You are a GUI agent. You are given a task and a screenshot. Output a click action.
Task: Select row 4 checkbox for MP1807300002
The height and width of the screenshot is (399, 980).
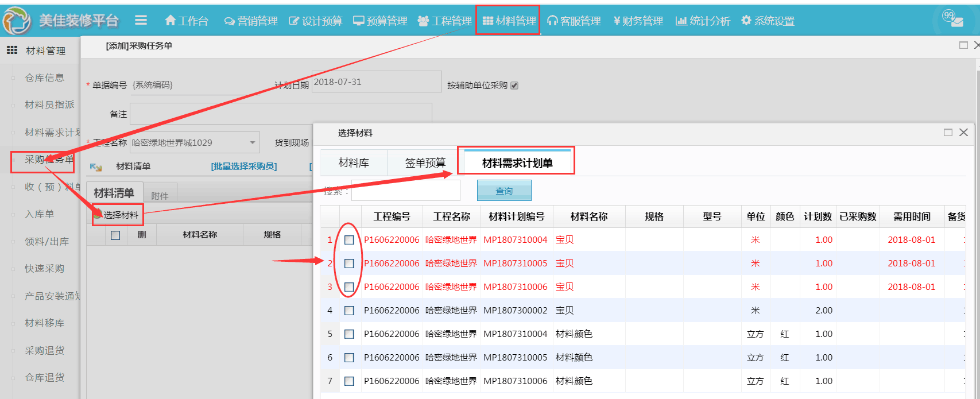[x=349, y=311]
